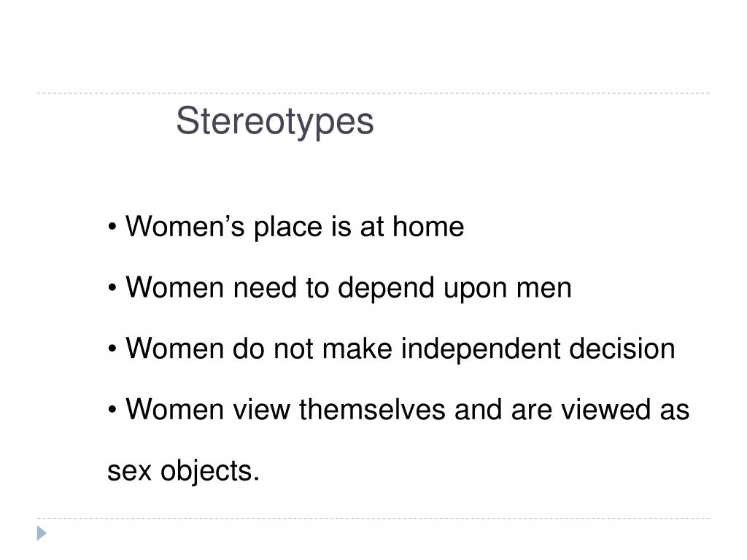Viewport: 747px width, 560px height.
Task: Click the word 'home' in first bullet
Action: tap(428, 226)
